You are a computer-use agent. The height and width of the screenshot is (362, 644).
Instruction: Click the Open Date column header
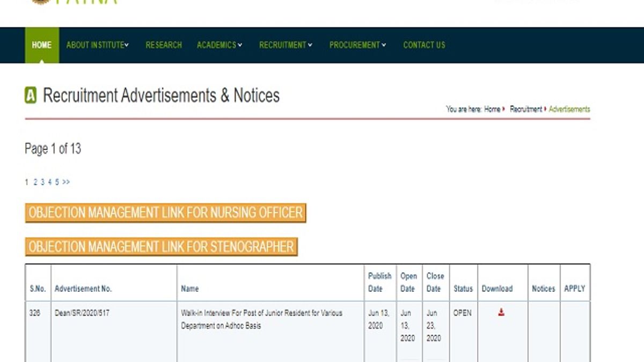coord(408,282)
